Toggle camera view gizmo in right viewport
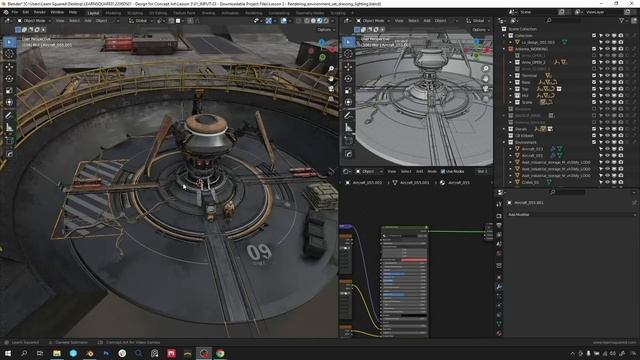The image size is (640, 360). point(486,89)
